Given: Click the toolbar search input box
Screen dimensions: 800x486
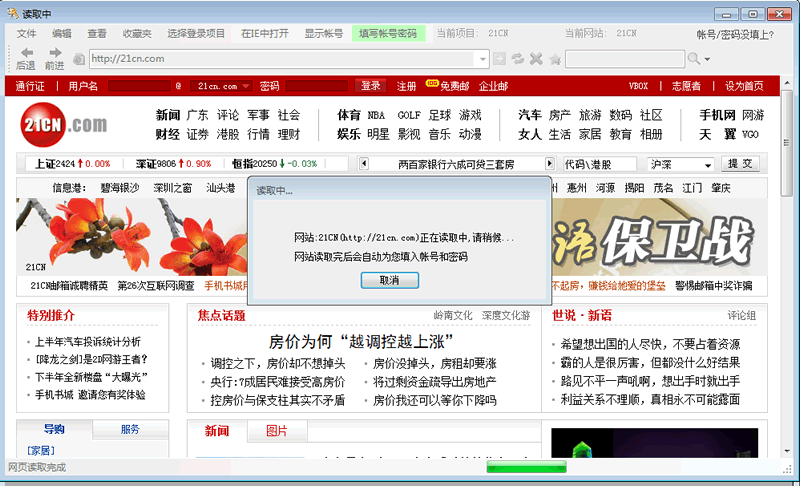Looking at the screenshot, I should pos(625,59).
